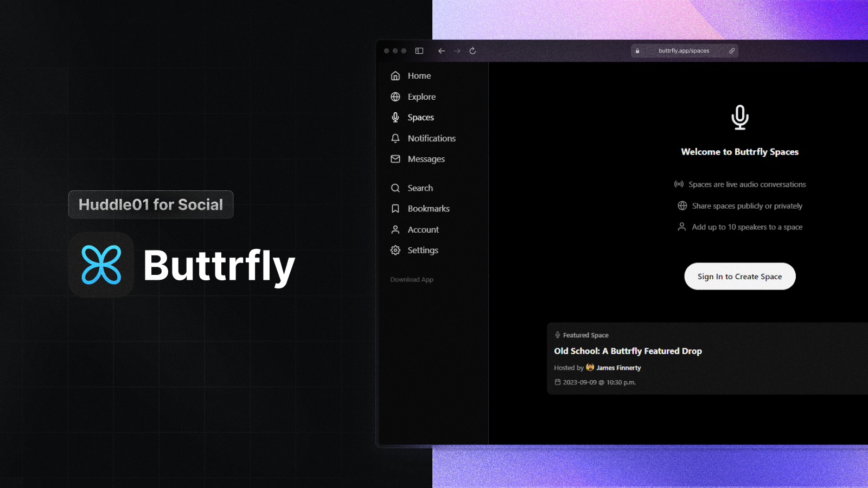Screen dimensions: 868x488
Task: Click the broadcast icon beside live audio line
Action: (679, 184)
